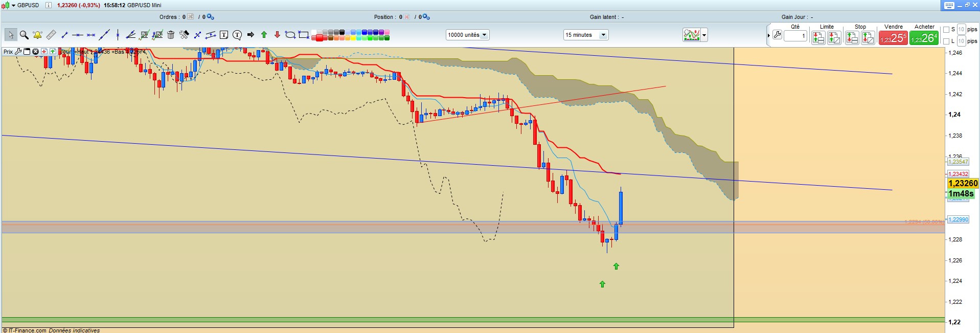
Task: Open the 15 minutes timeframe dropdown
Action: point(585,35)
